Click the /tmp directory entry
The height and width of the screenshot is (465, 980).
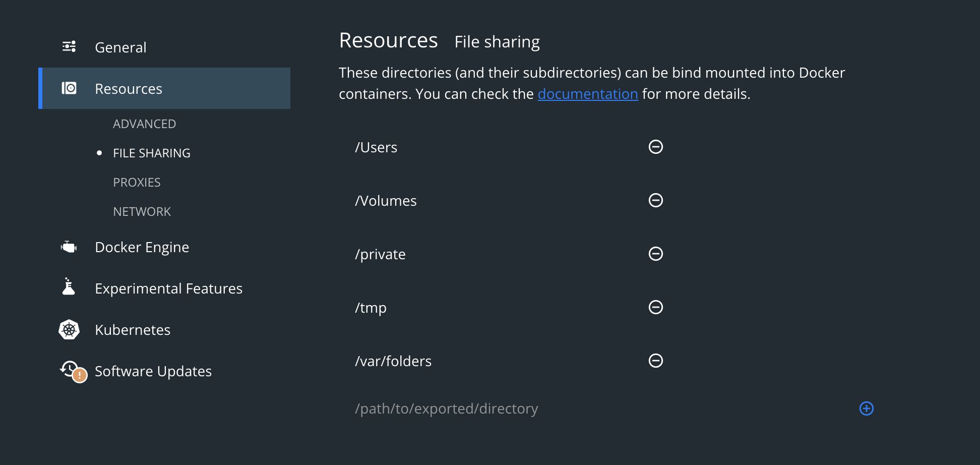pyautogui.click(x=371, y=308)
